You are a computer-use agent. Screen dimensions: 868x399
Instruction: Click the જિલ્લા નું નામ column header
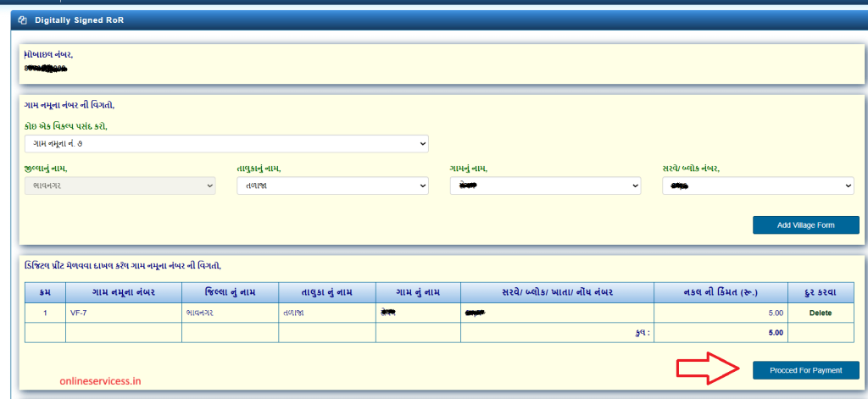(230, 292)
